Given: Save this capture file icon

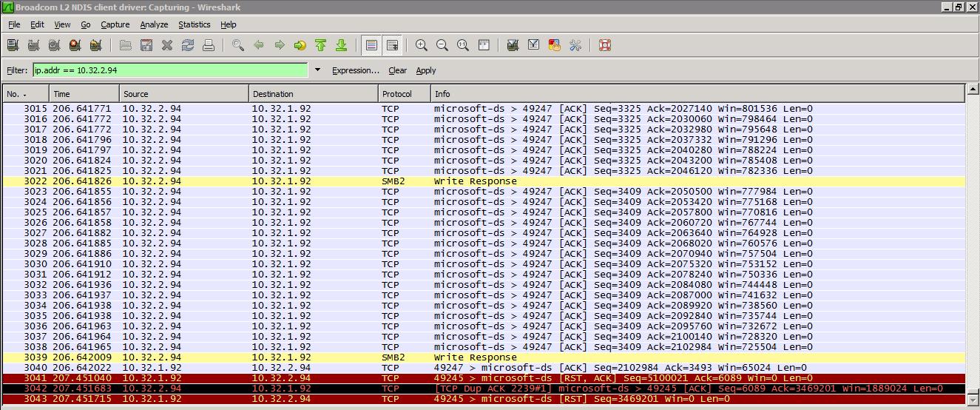Looking at the screenshot, I should 146,45.
